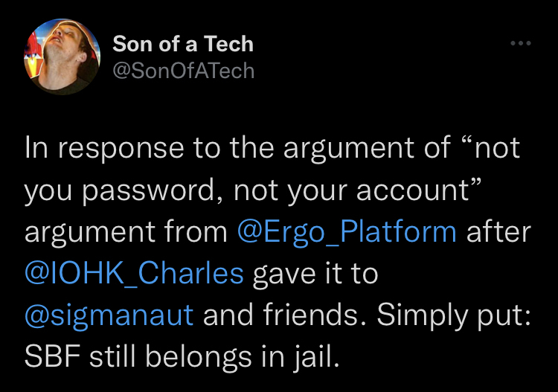Visit the @IOHK_Charles mentioned profile
Viewport: 558px width, 392px height.
coord(134,274)
